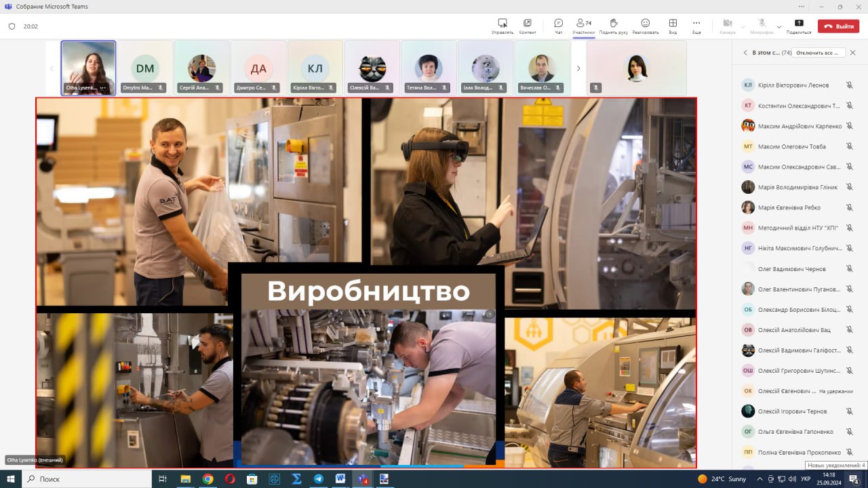
Task: Select the Сергій participant tile
Action: point(202,68)
